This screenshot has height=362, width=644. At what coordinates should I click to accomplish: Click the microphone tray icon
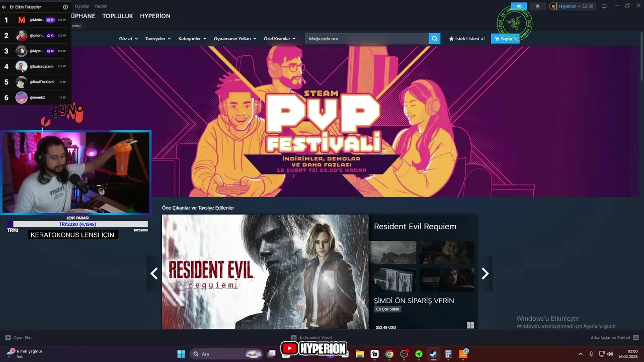coord(591,354)
